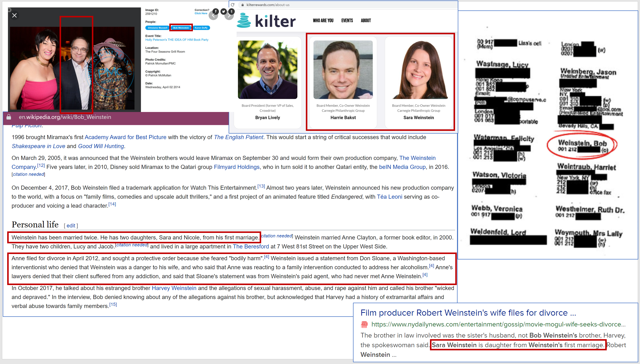Screen dimensions: 640x364
Task: Click the date 'Wednesday, April 02 2014'
Action: point(163,87)
